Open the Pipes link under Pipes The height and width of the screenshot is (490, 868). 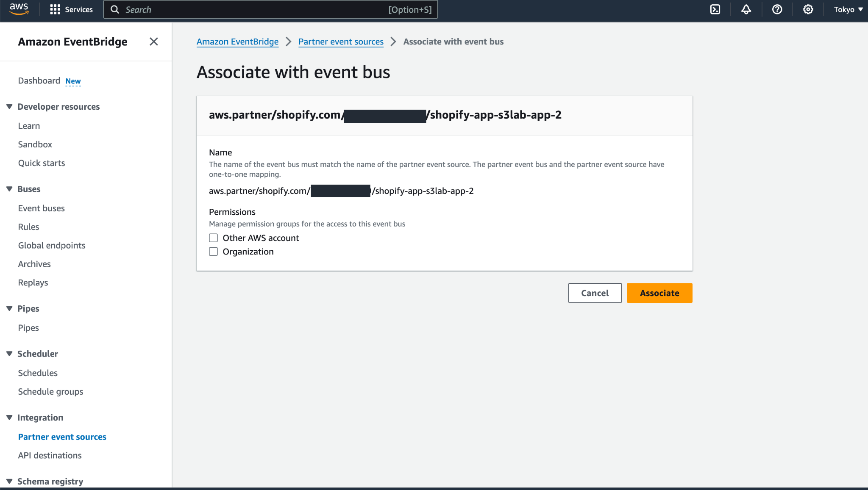[x=28, y=328]
